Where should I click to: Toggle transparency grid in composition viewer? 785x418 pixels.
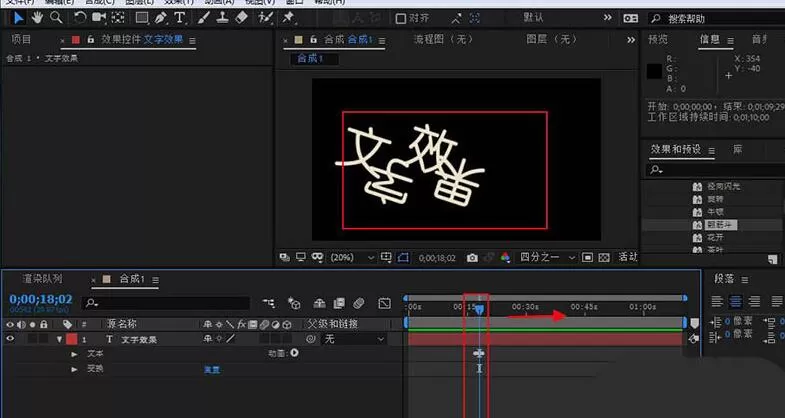604,257
